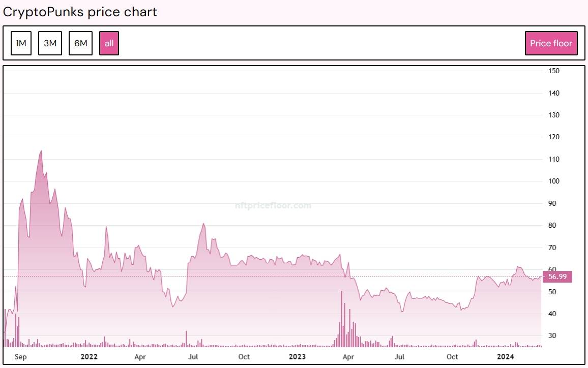The height and width of the screenshot is (368, 588).
Task: Click the 120 price axis label
Action: 553,137
